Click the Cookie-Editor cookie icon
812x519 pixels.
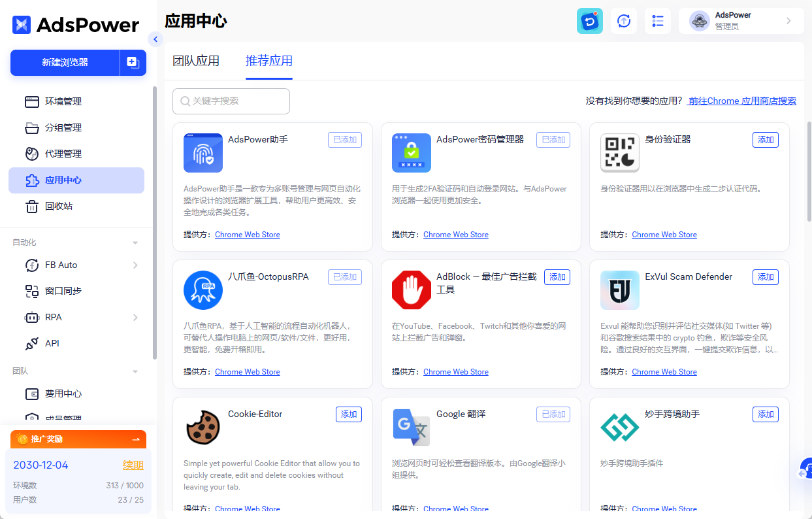tap(203, 427)
